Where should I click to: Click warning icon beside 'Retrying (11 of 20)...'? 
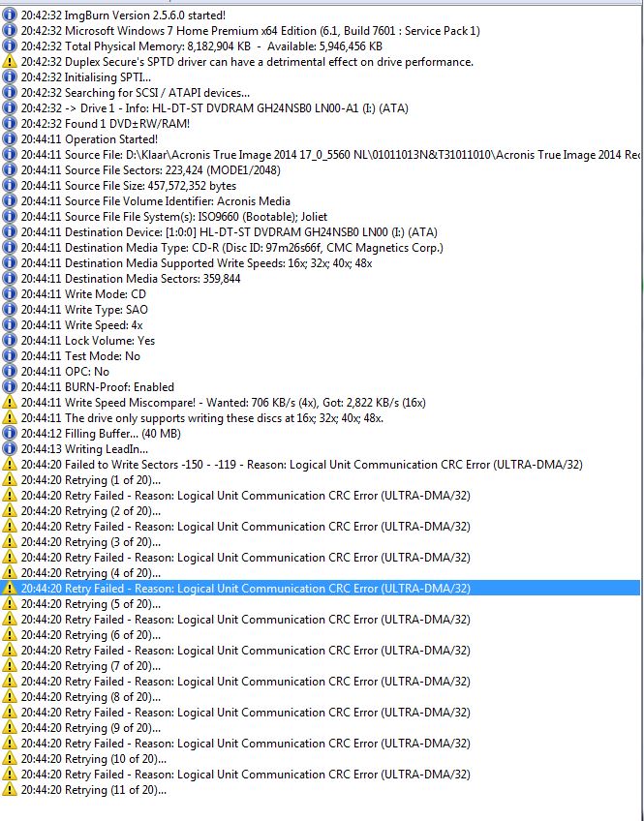(10, 790)
